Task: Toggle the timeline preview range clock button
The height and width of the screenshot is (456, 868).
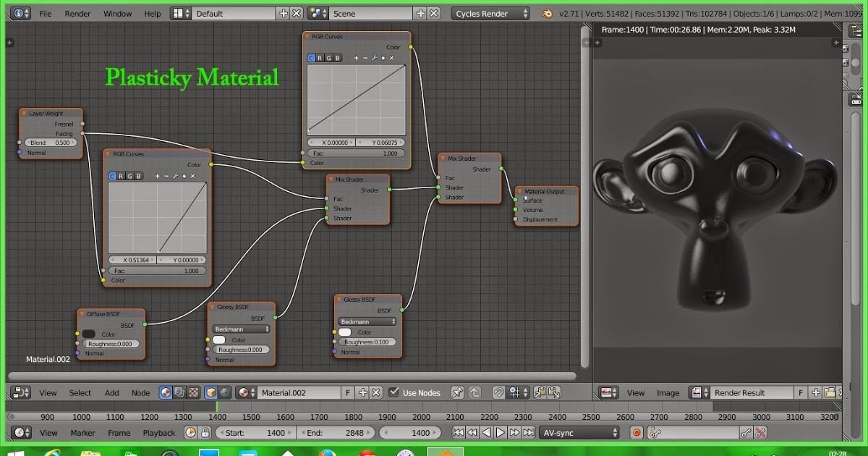Action: pyautogui.click(x=191, y=433)
